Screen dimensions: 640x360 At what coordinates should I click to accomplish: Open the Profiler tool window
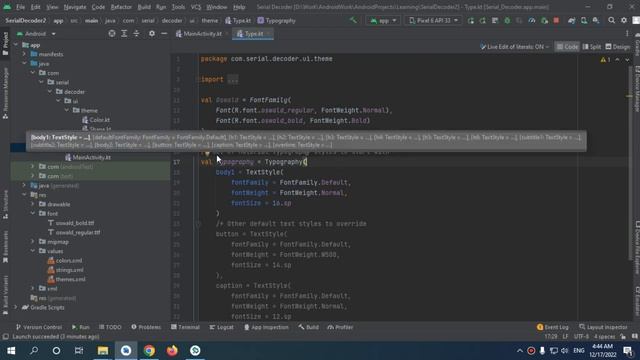pyautogui.click(x=340, y=327)
